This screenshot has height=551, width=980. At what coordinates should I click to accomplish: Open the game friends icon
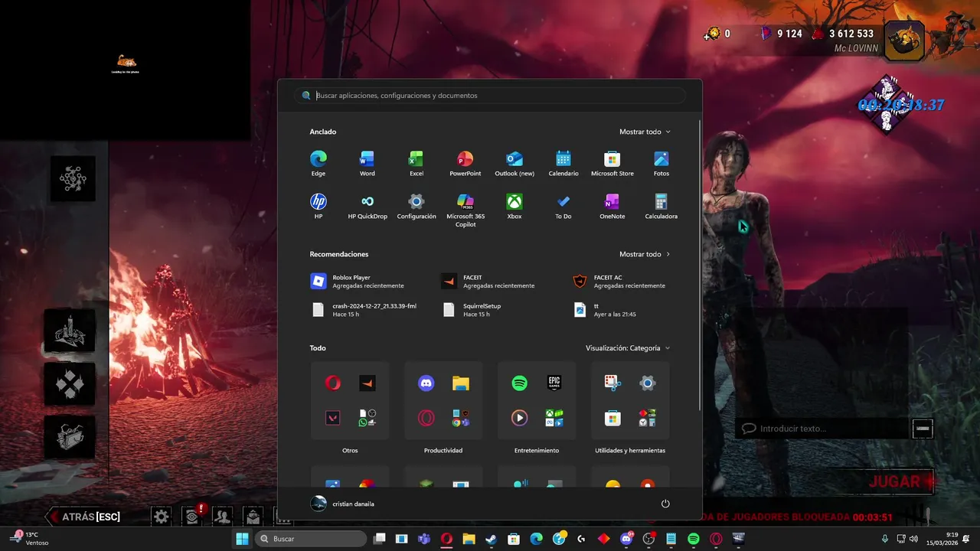click(222, 517)
